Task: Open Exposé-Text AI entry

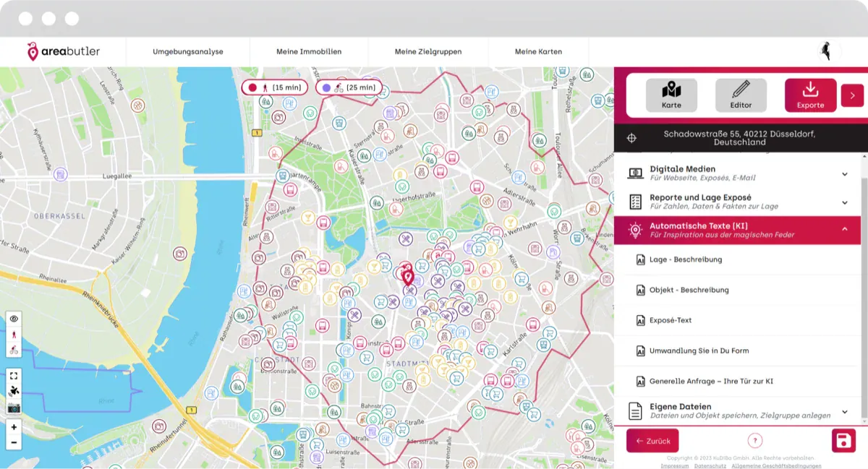Action: coord(671,320)
